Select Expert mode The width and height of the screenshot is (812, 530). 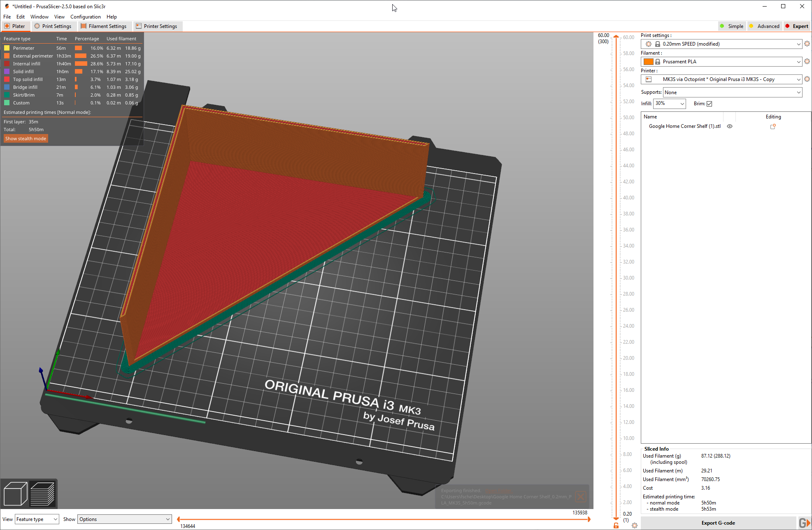797,26
